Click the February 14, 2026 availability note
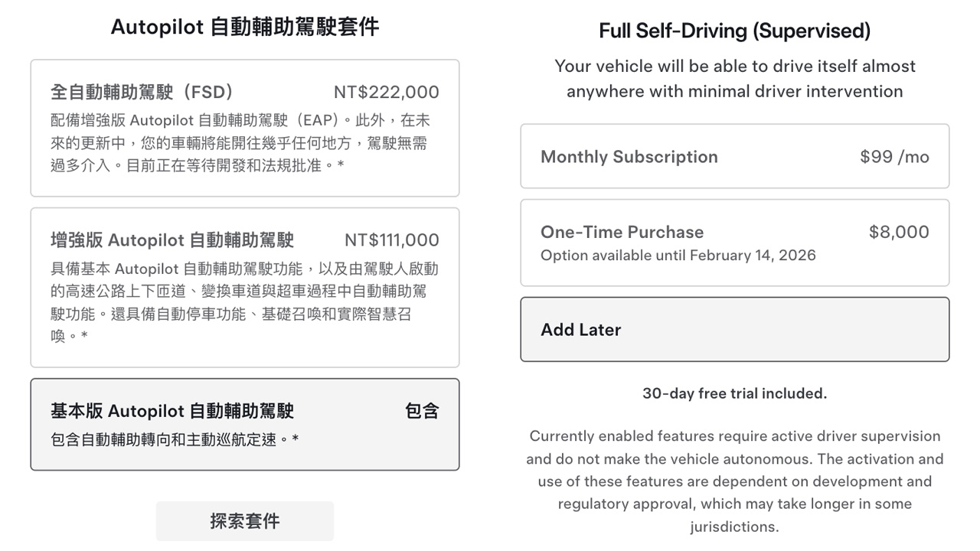 point(678,256)
